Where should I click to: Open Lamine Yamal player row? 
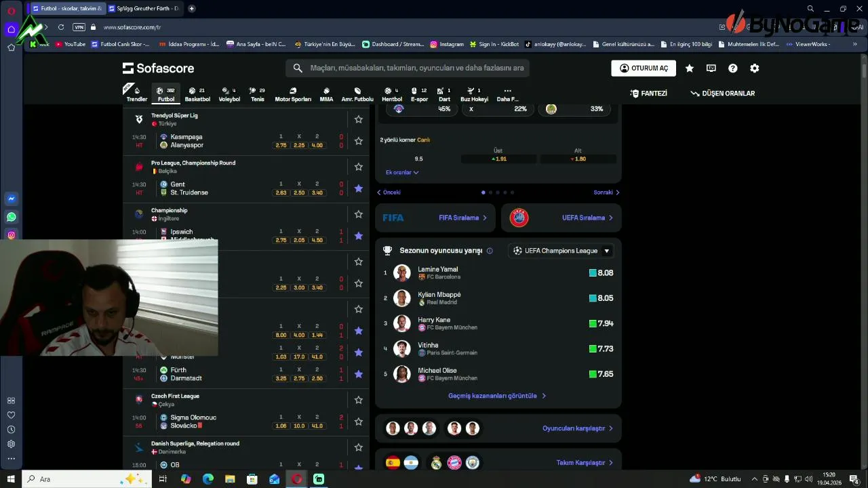click(x=498, y=273)
